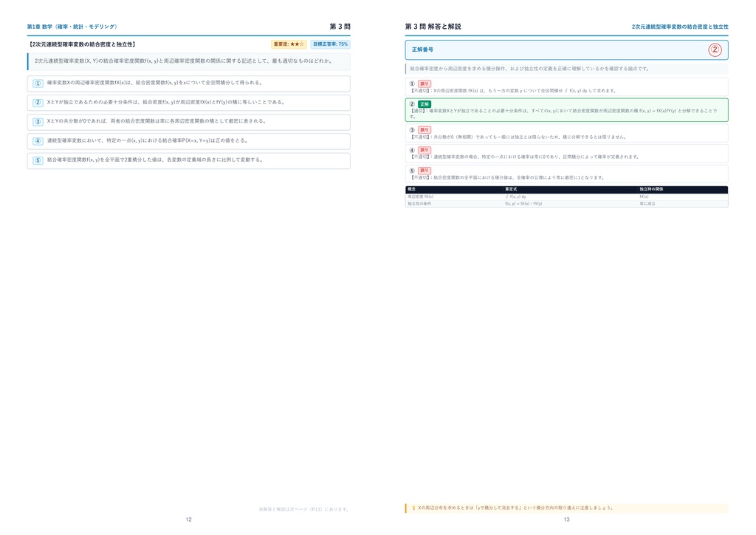The height and width of the screenshot is (535, 756).
Task: Click the light bulb tip icon
Action: coord(413,508)
